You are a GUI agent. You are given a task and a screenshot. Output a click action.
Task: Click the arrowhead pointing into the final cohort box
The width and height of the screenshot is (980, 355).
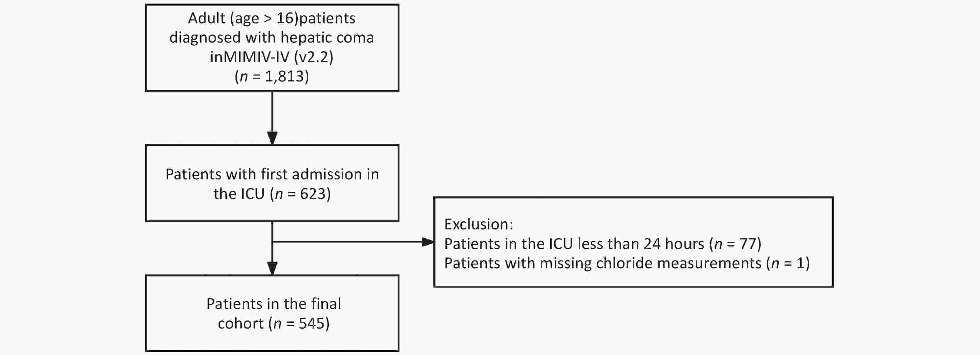[273, 268]
